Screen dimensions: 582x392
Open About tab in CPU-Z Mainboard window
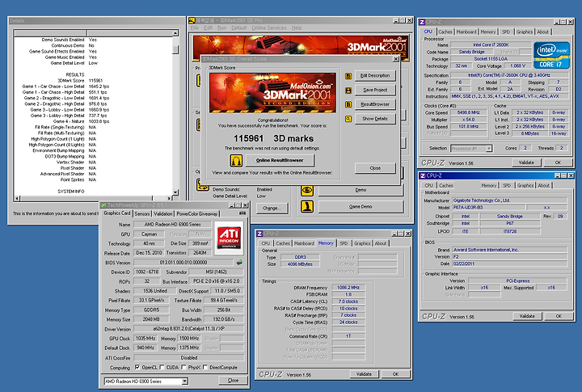coord(544,186)
